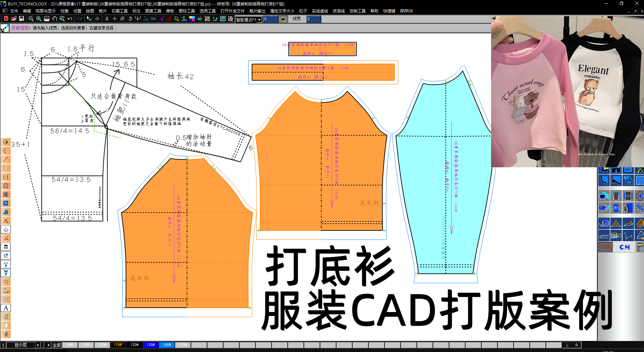644x352 pixels.
Task: Toggle the L side indicator in status bar
Action: (567, 345)
